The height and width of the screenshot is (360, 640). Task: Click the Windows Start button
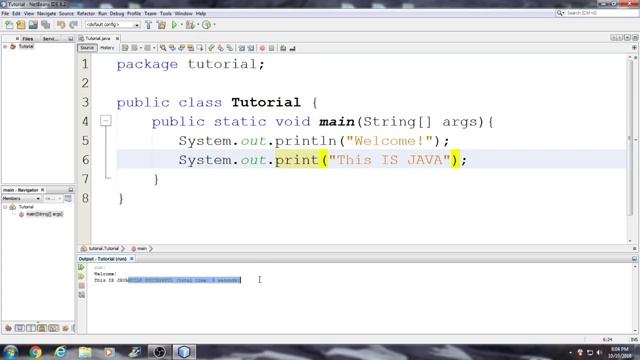click(x=10, y=351)
